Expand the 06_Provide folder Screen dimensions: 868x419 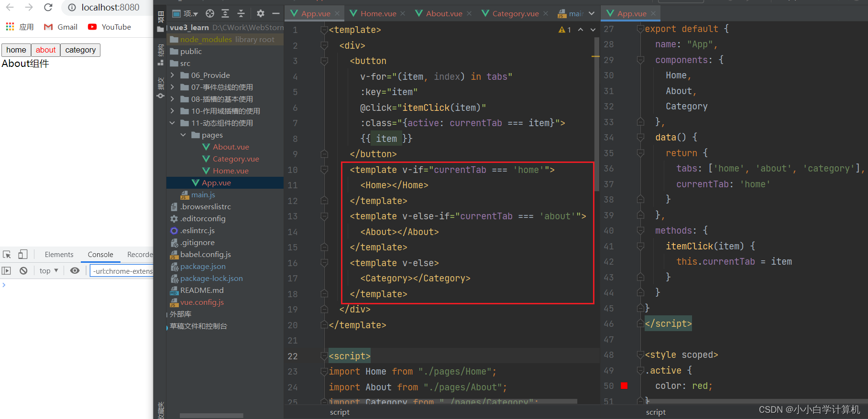pos(172,75)
